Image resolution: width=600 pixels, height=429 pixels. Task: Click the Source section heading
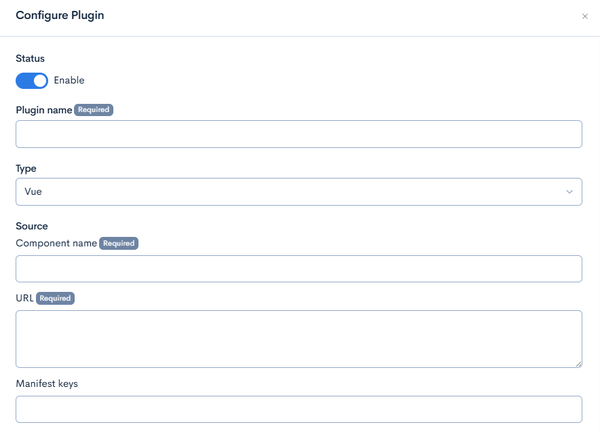coord(32,226)
